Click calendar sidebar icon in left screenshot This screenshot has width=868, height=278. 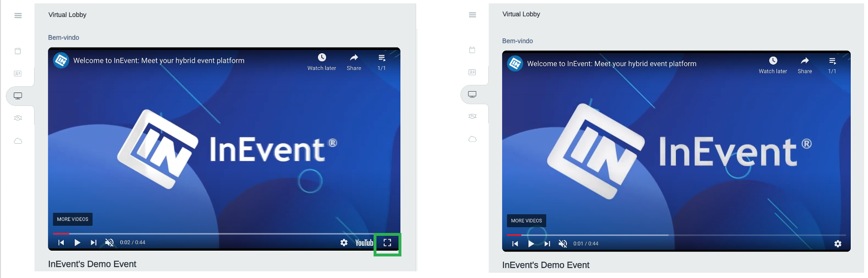tap(18, 51)
